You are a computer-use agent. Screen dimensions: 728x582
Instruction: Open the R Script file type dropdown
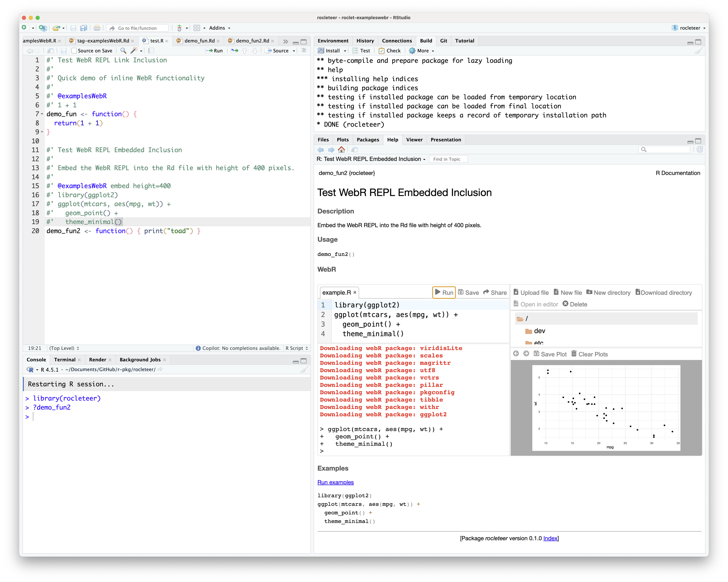297,348
